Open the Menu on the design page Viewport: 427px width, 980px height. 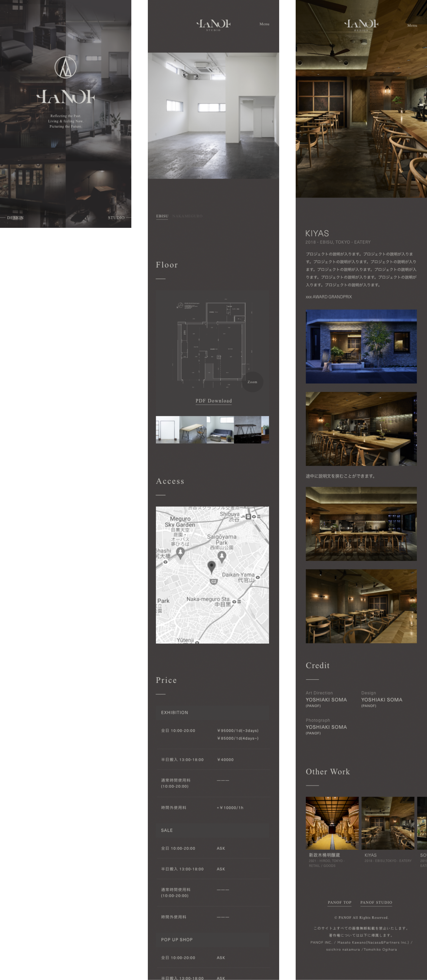click(x=412, y=26)
